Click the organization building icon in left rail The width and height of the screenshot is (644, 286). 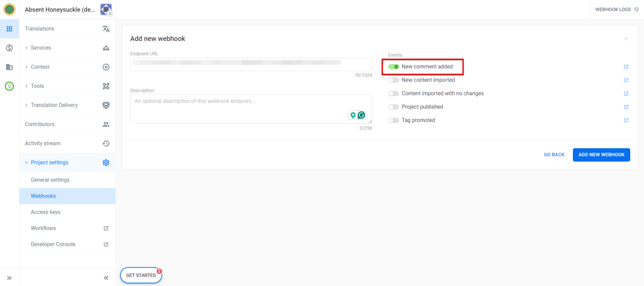(x=9, y=67)
